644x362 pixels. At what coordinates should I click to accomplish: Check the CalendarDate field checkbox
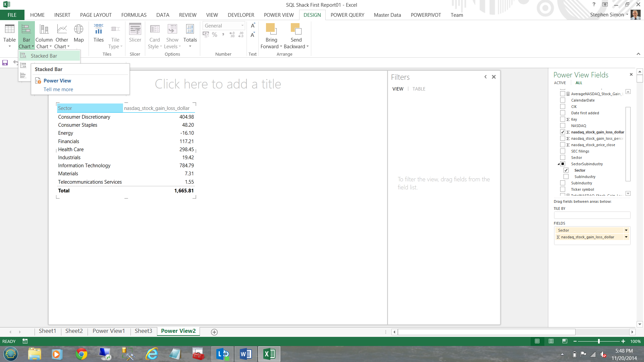point(562,100)
